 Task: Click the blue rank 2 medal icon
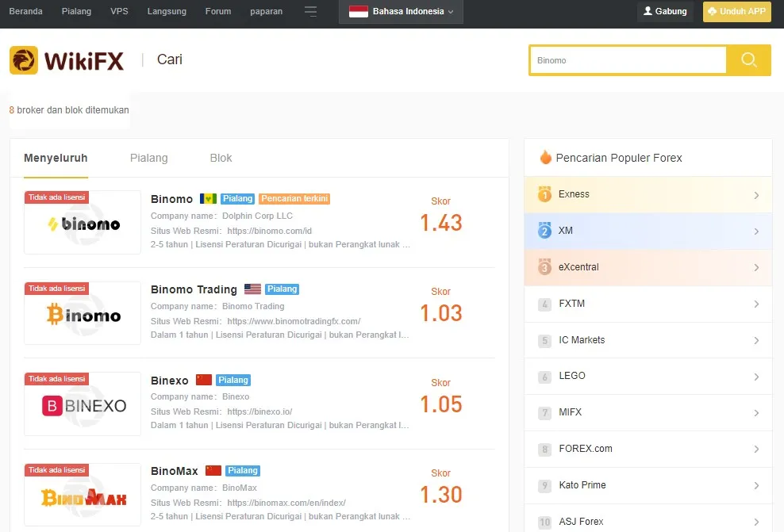[544, 230]
